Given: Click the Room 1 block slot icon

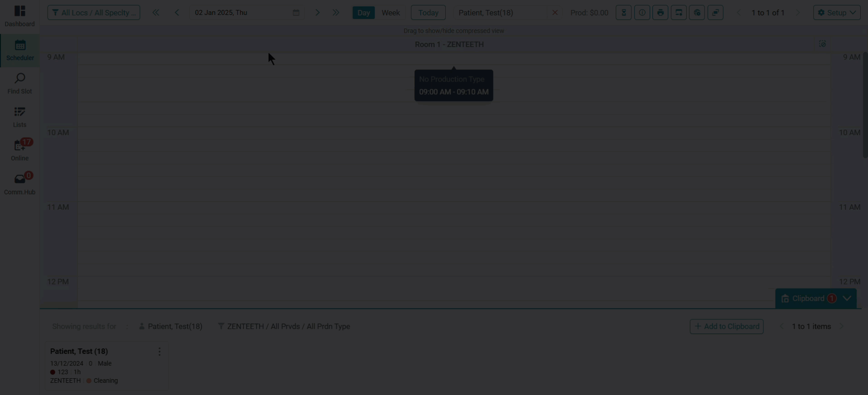Looking at the screenshot, I should click(822, 44).
